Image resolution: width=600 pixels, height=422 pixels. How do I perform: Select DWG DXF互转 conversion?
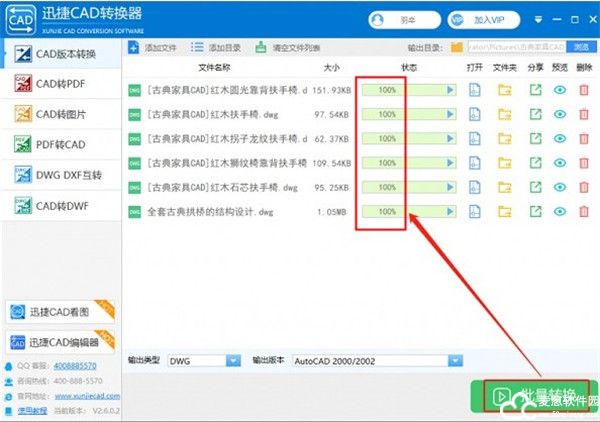click(61, 175)
